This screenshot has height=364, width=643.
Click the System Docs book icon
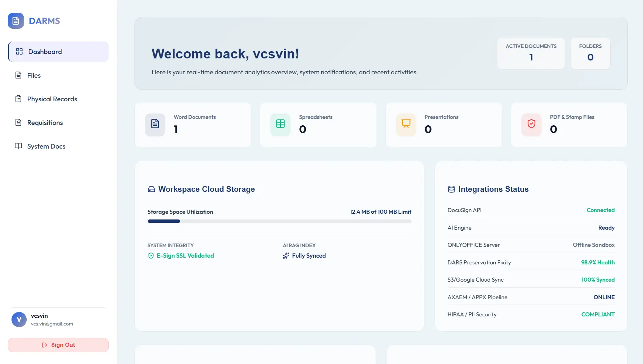(x=18, y=146)
